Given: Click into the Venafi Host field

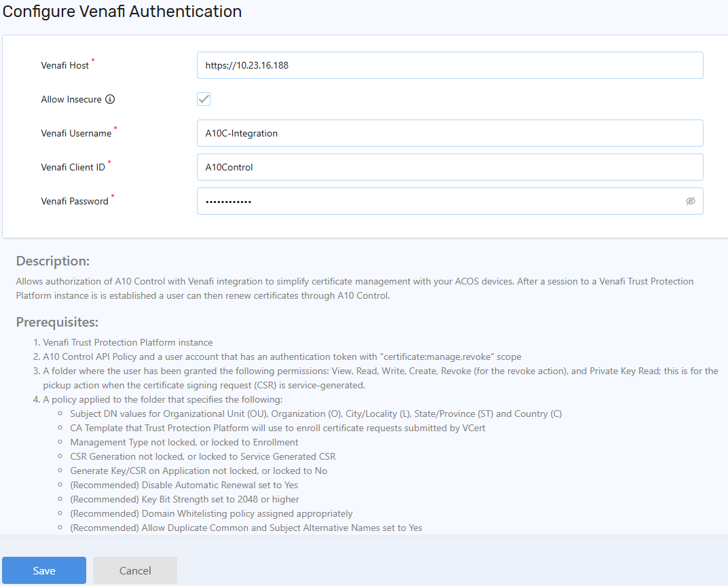Looking at the screenshot, I should pos(450,65).
